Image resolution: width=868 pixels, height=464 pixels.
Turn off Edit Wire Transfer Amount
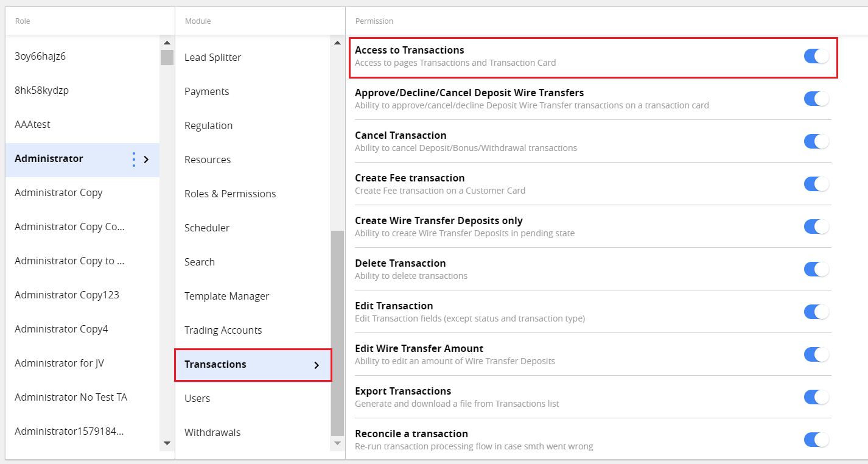pos(816,354)
